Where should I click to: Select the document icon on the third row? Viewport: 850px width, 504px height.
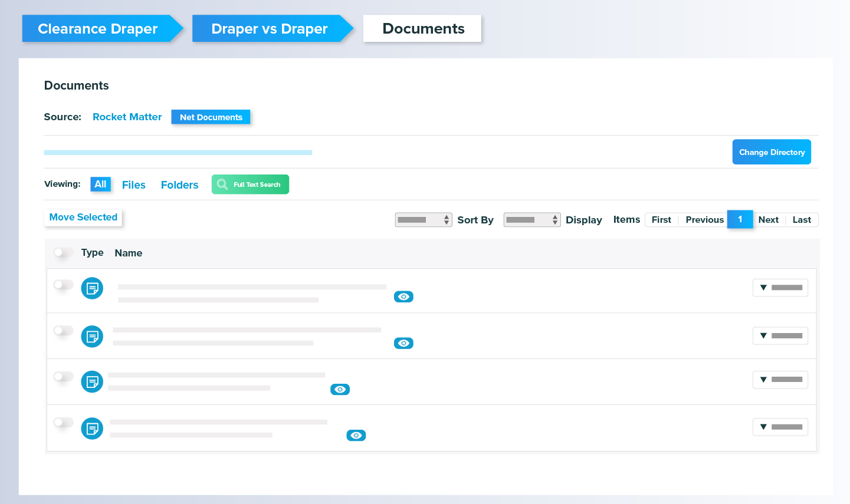[x=92, y=381]
